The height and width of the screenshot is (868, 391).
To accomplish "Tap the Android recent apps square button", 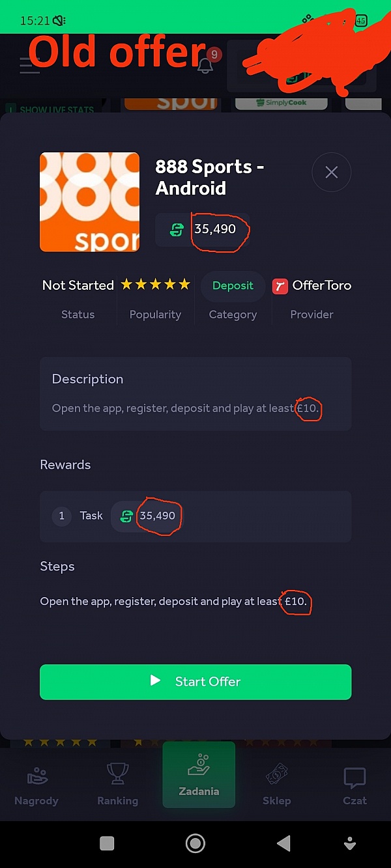I will tap(108, 844).
